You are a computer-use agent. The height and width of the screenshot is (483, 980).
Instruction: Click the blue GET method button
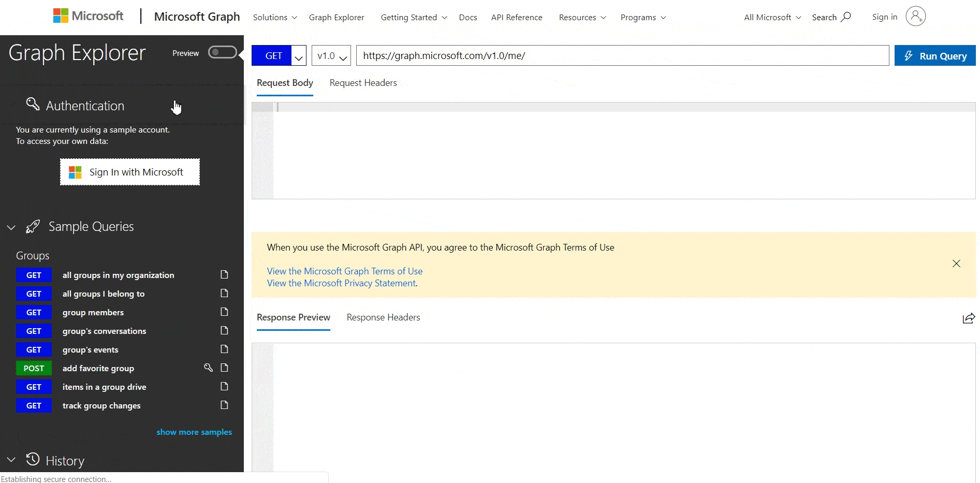(x=272, y=56)
